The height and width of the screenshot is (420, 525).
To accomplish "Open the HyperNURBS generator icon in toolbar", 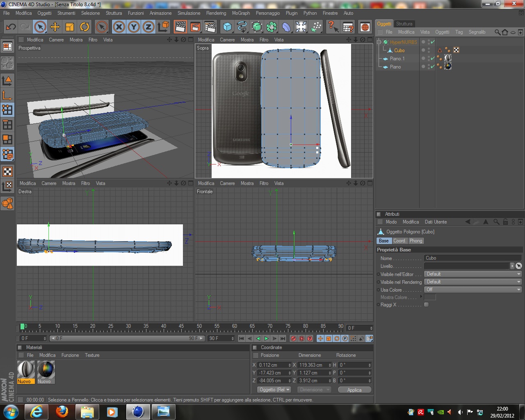I will coord(257,27).
